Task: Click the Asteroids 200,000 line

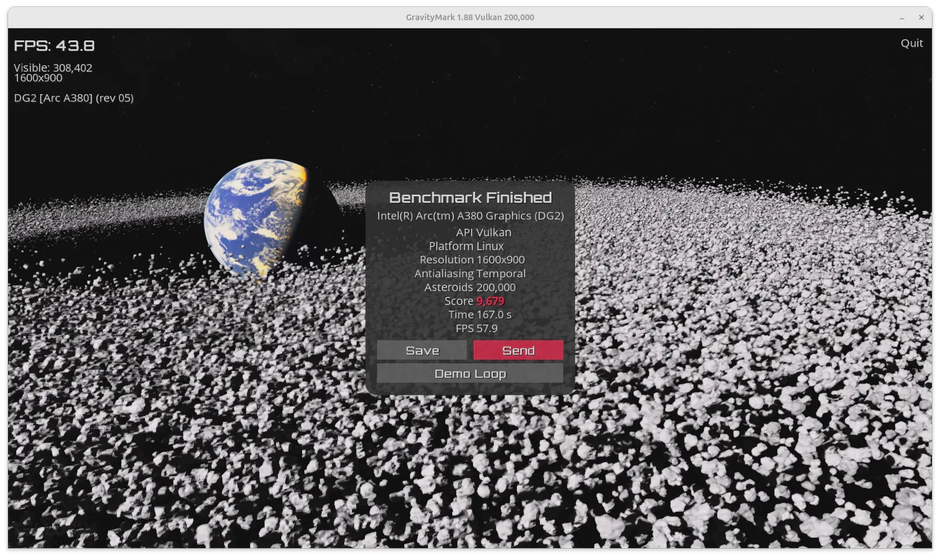Action: pyautogui.click(x=470, y=287)
